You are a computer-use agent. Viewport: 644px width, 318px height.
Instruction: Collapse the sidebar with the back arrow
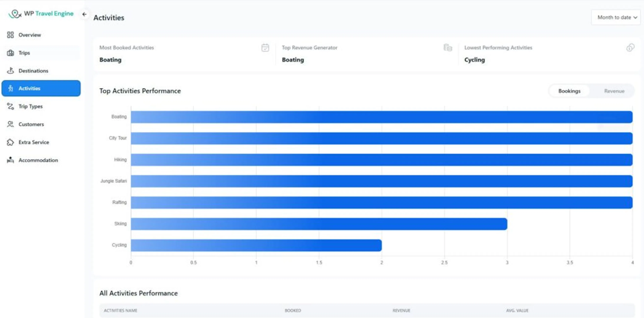[x=85, y=14]
